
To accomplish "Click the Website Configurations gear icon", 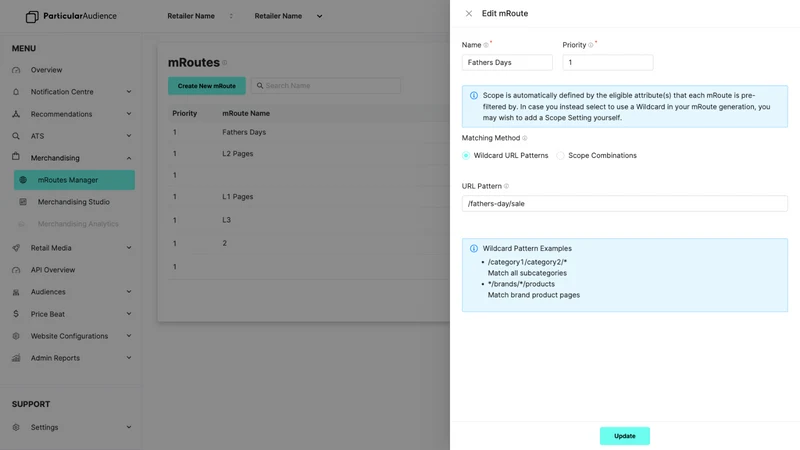I will (16, 336).
